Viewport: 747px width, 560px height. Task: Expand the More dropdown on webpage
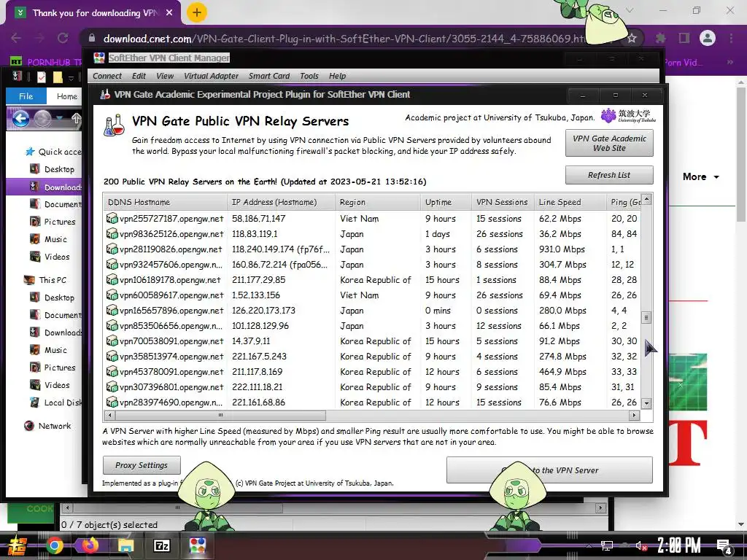[x=701, y=176]
